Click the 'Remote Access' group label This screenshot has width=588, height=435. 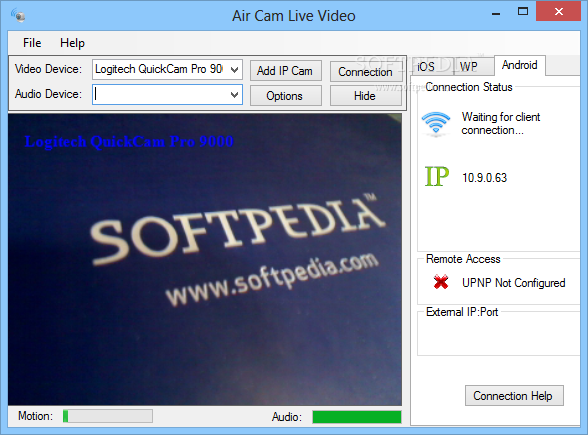click(x=463, y=259)
